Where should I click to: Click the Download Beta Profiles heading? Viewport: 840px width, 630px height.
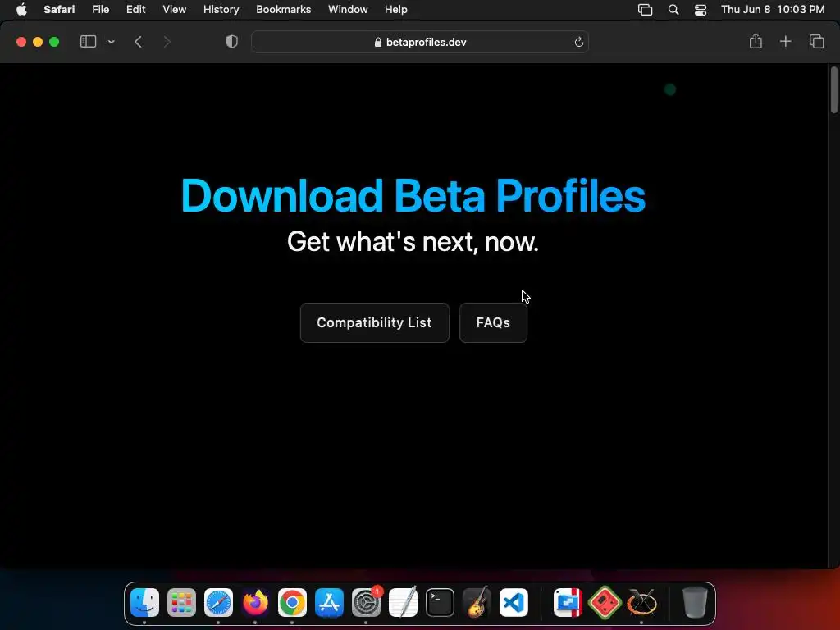[x=413, y=195]
